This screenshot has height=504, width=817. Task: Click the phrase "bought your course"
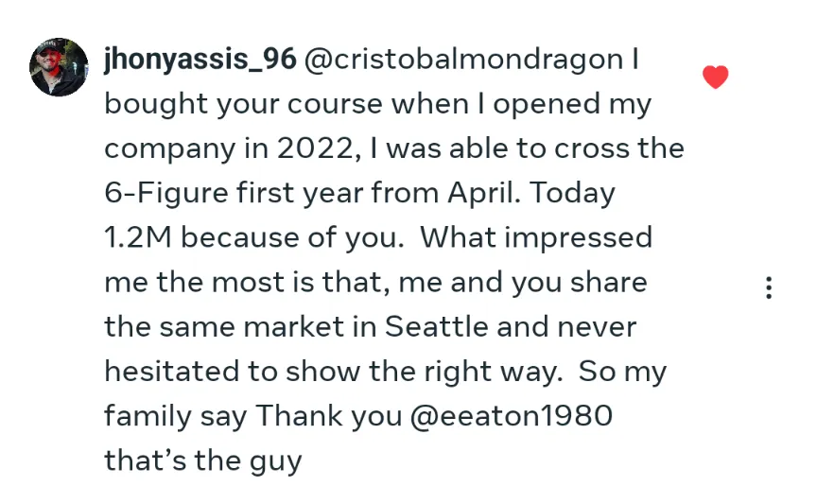[x=243, y=104]
